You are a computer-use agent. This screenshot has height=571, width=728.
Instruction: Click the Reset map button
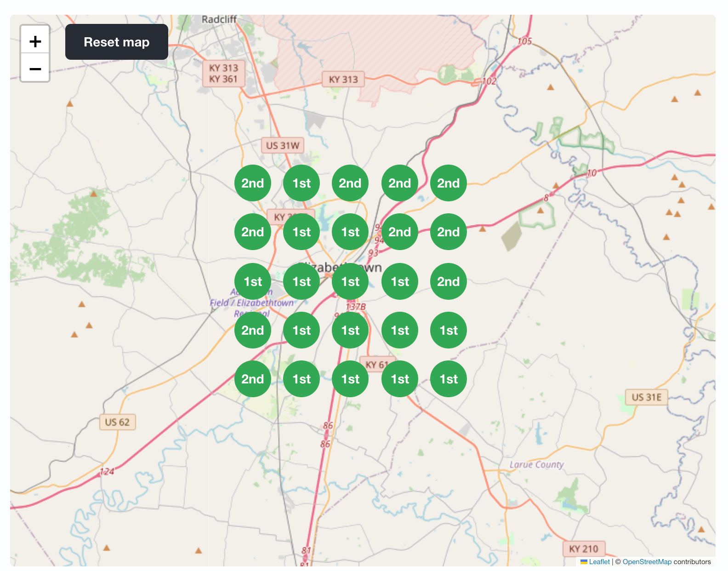117,42
